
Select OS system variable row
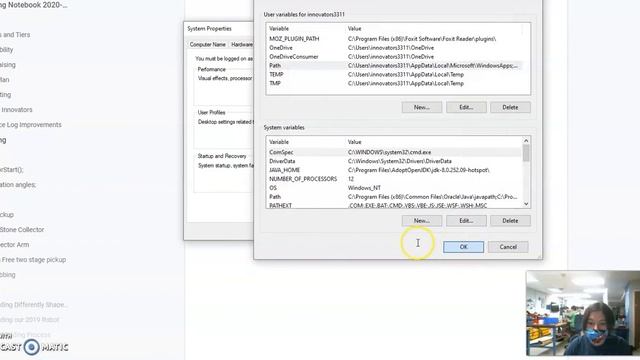394,188
